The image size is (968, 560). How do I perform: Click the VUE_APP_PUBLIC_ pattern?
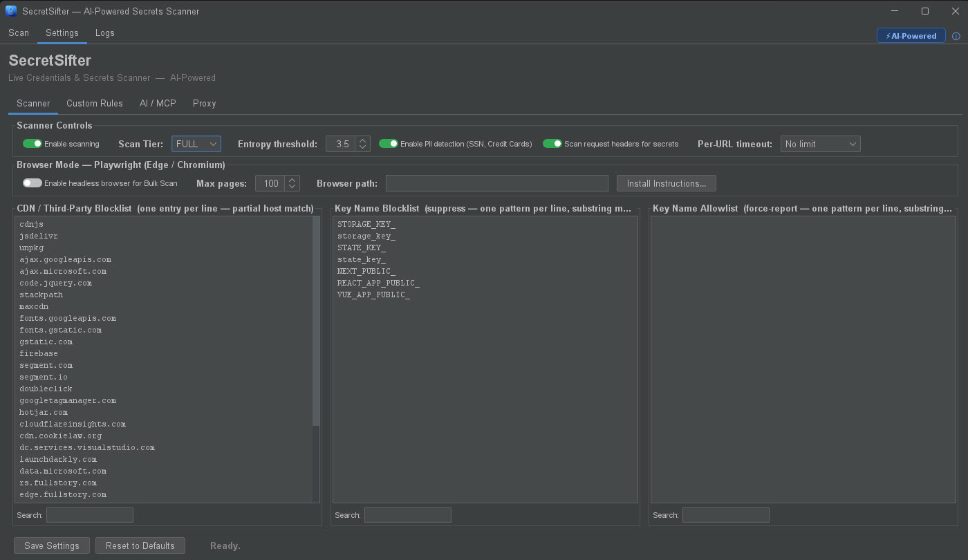click(x=373, y=295)
